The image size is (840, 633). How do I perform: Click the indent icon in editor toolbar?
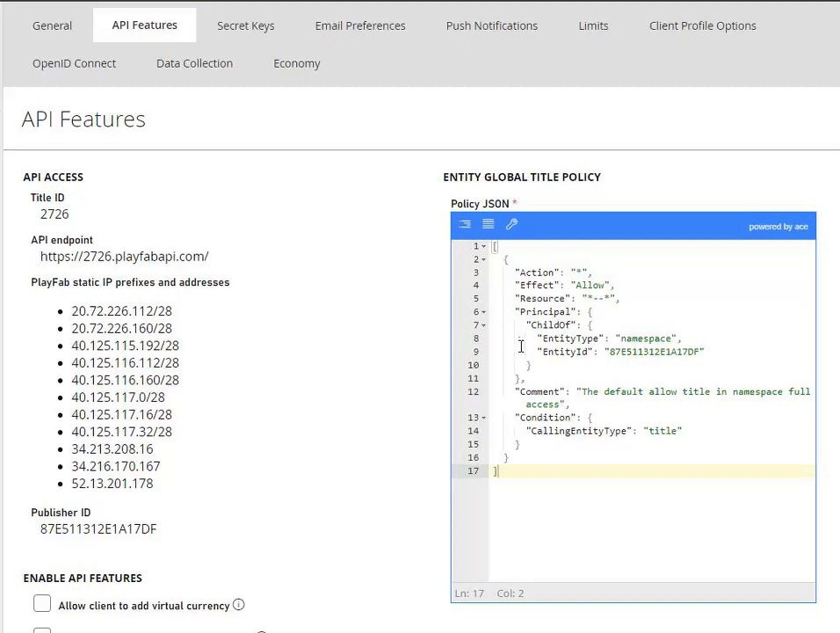(x=465, y=225)
